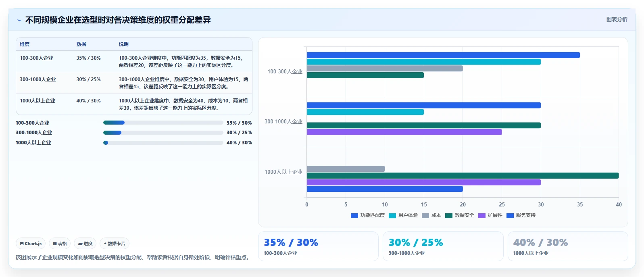Click the 300-1000人企业 y-axis label in chart

pyautogui.click(x=283, y=122)
